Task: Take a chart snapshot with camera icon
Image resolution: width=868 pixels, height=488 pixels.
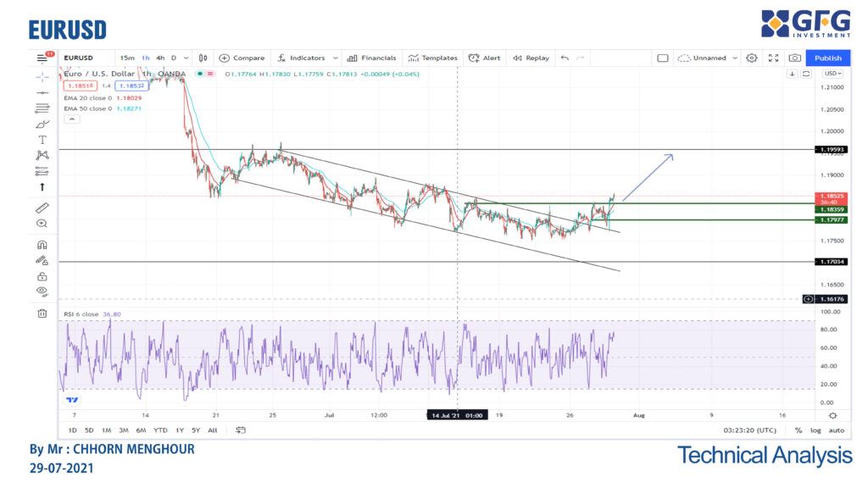Action: (794, 58)
